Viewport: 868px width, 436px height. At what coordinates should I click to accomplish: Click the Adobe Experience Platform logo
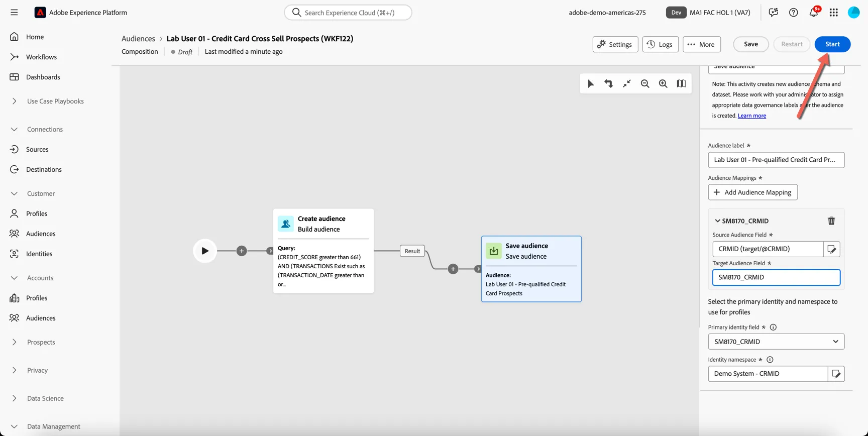40,13
